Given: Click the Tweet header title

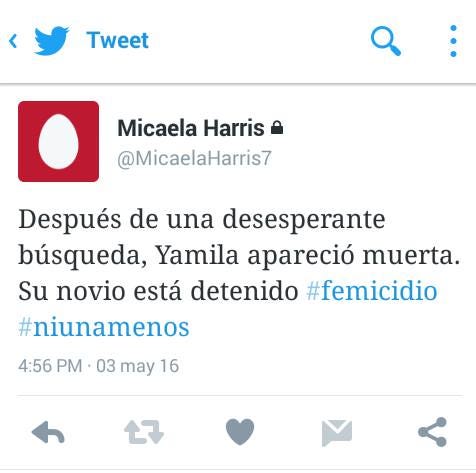Looking at the screenshot, I should pyautogui.click(x=117, y=40).
